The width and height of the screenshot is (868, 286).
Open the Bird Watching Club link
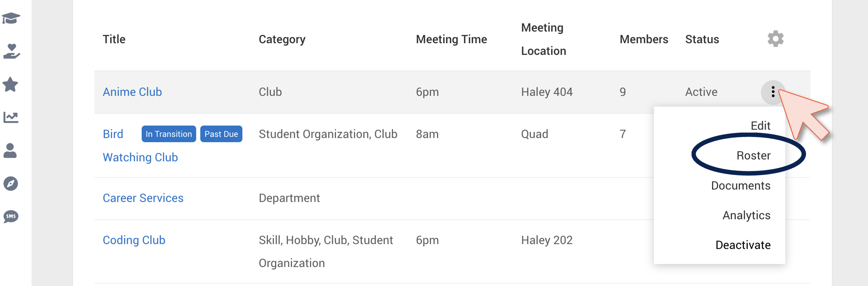pos(140,146)
